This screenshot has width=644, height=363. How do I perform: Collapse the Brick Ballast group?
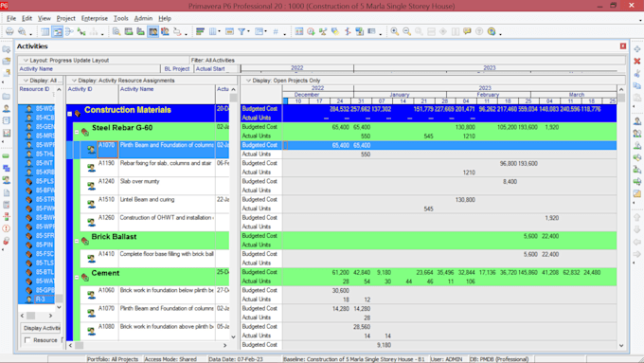coord(77,241)
